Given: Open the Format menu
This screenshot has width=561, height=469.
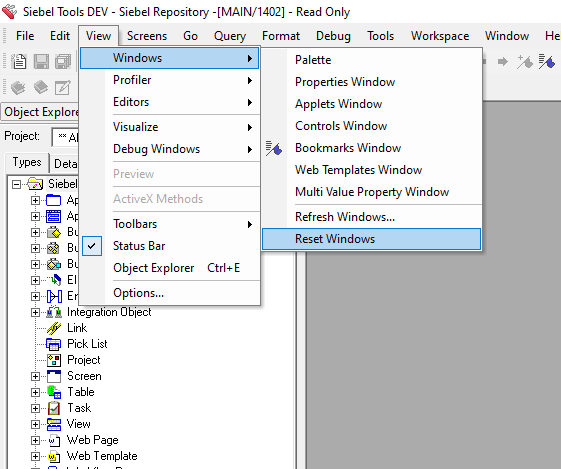Looking at the screenshot, I should [281, 36].
